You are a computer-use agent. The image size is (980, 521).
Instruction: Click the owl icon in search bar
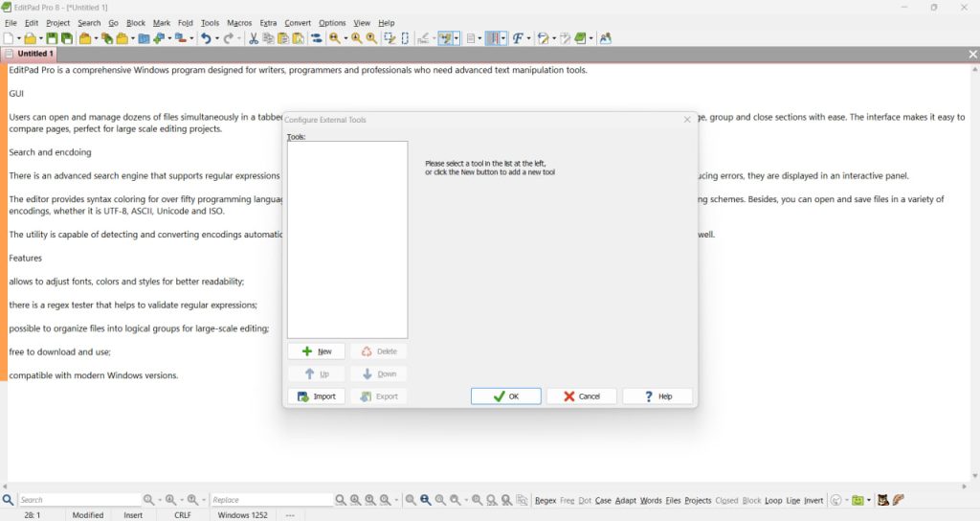coord(883,500)
